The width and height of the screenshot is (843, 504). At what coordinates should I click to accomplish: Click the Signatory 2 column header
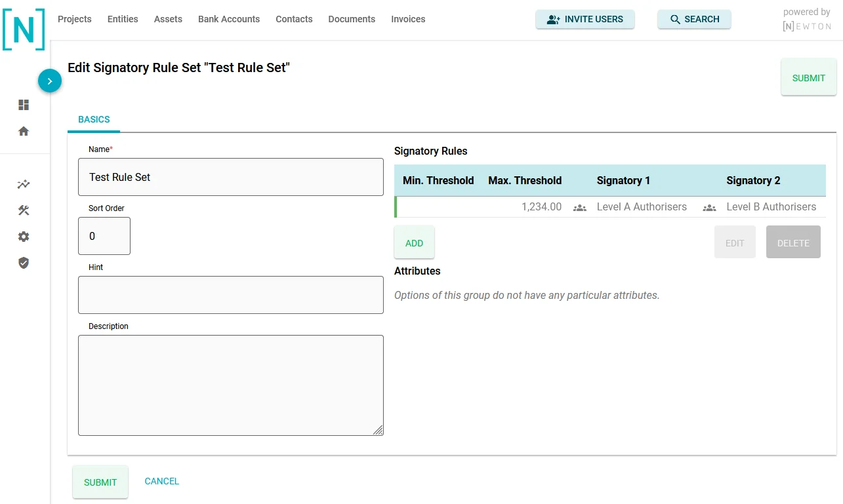pos(753,181)
